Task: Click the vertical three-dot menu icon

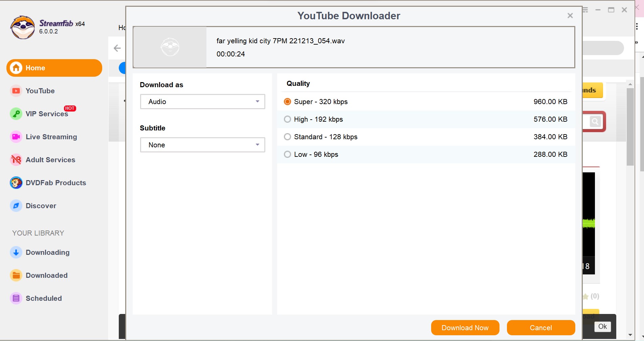Action: click(x=637, y=26)
